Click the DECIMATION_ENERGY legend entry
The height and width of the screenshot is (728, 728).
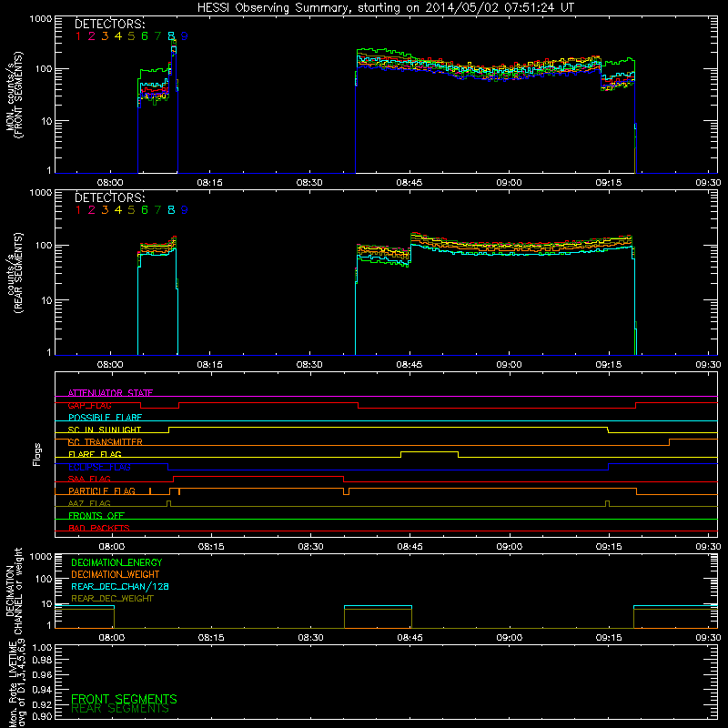coord(116,562)
